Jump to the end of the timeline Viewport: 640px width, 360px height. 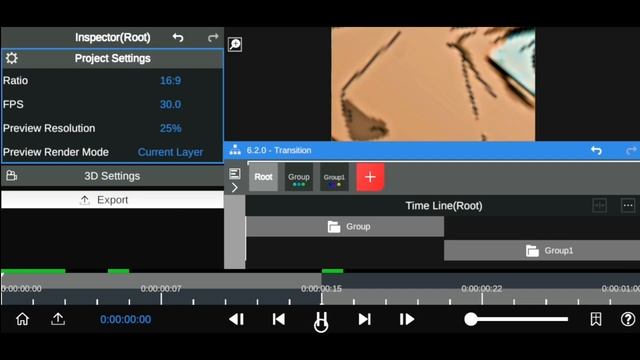pyautogui.click(x=364, y=319)
